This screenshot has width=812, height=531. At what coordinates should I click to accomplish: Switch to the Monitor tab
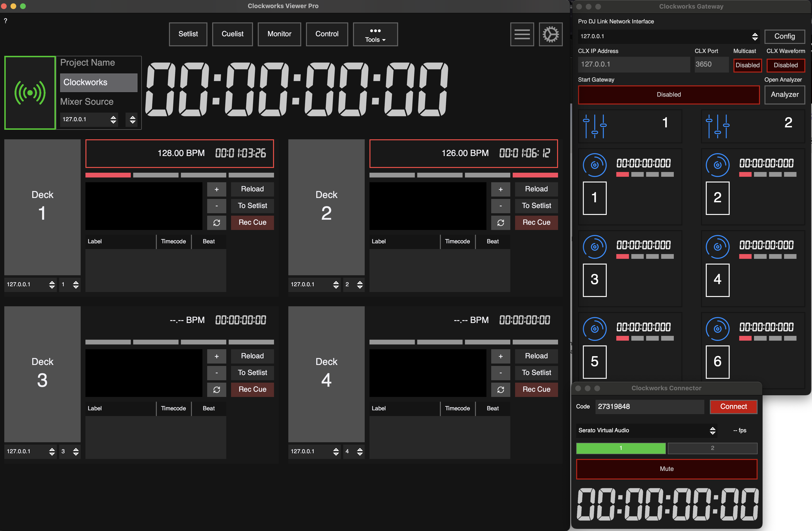(x=279, y=34)
